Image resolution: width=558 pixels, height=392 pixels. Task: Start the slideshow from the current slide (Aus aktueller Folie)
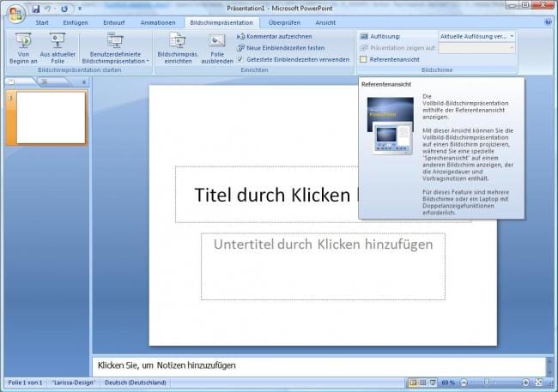click(x=58, y=48)
